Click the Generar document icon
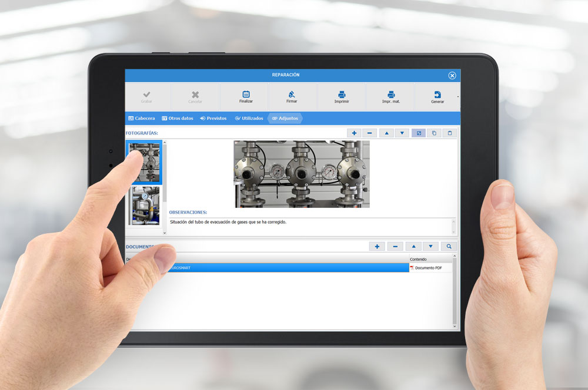Viewport: 588px width, 390px height. pyautogui.click(x=437, y=94)
